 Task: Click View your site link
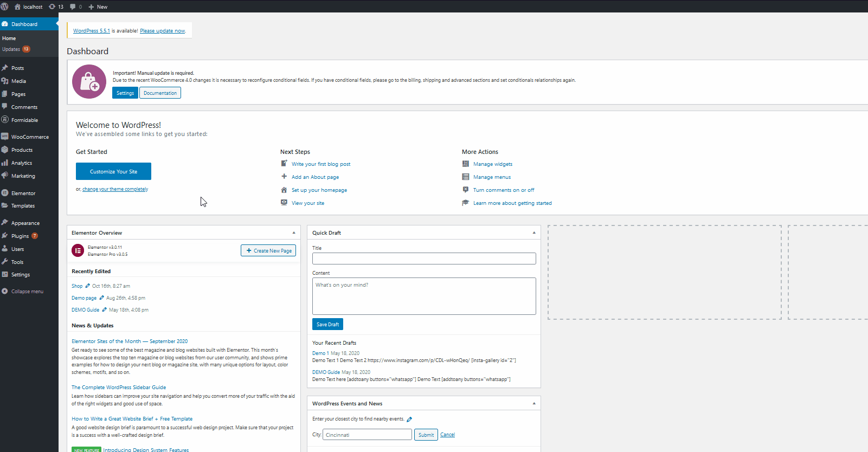(x=308, y=203)
